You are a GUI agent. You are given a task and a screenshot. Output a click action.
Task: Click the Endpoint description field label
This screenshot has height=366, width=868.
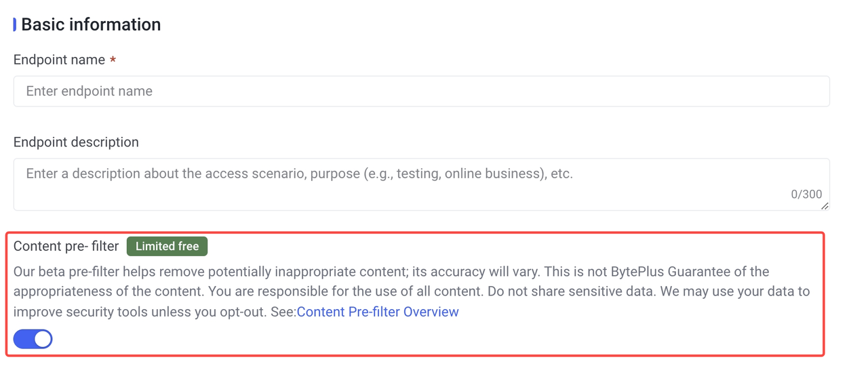(x=76, y=142)
